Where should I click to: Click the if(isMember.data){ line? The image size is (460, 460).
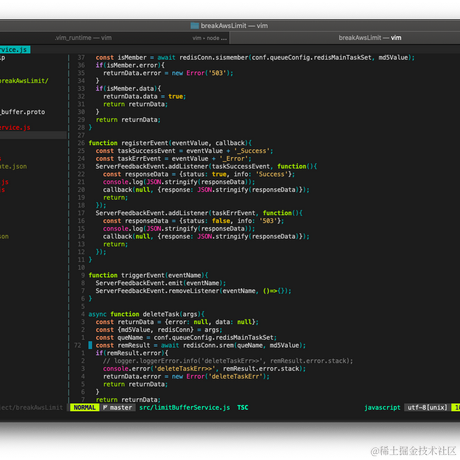click(128, 89)
